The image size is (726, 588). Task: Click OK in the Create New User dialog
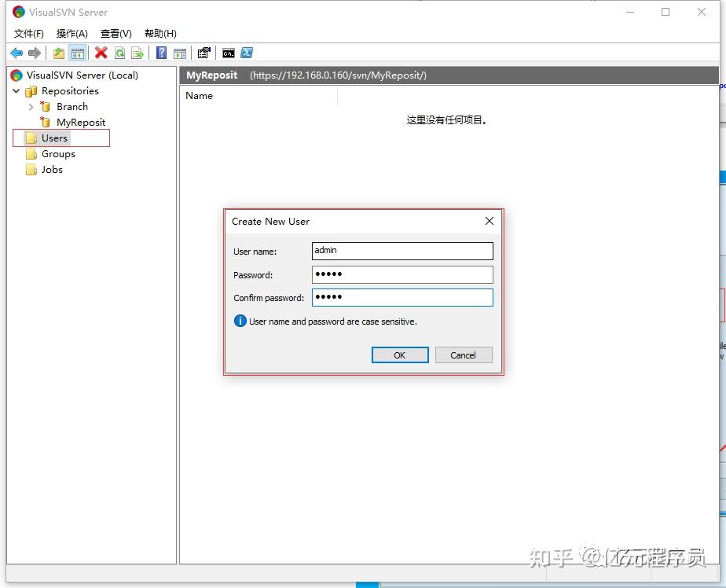(x=400, y=355)
